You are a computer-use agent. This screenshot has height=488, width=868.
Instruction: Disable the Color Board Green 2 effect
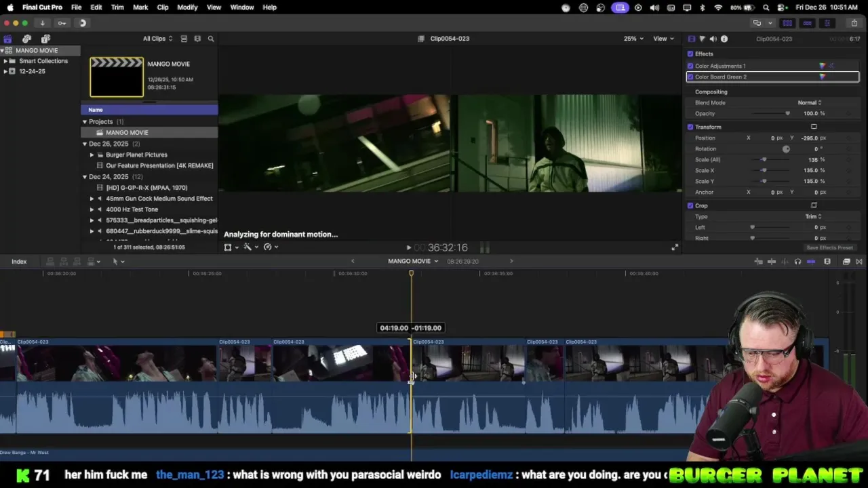point(690,77)
